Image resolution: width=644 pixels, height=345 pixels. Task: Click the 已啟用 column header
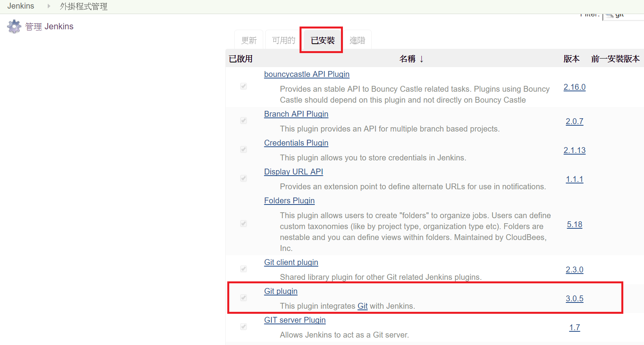pos(241,59)
